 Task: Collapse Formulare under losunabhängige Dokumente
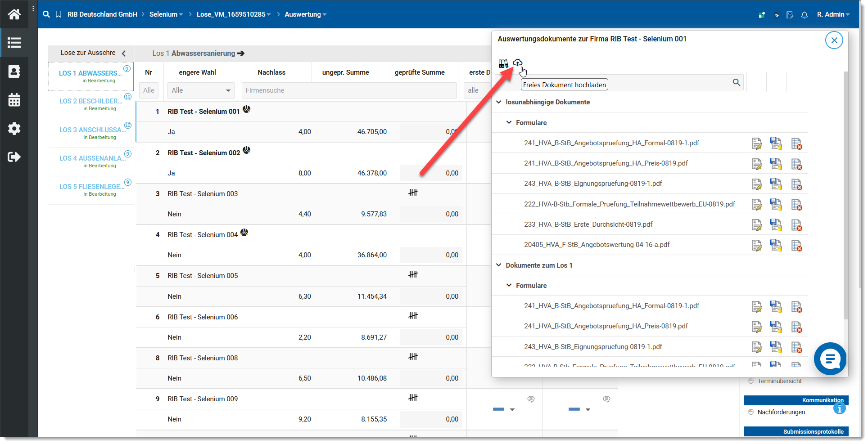coord(509,122)
